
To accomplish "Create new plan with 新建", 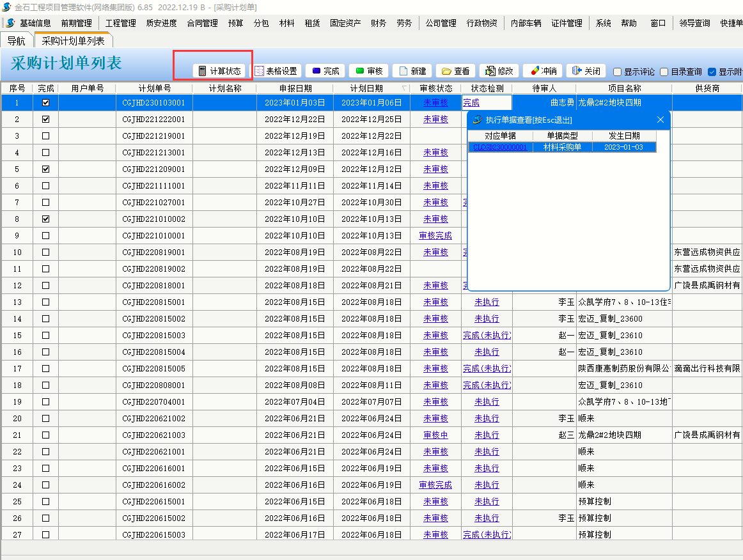I will (412, 71).
